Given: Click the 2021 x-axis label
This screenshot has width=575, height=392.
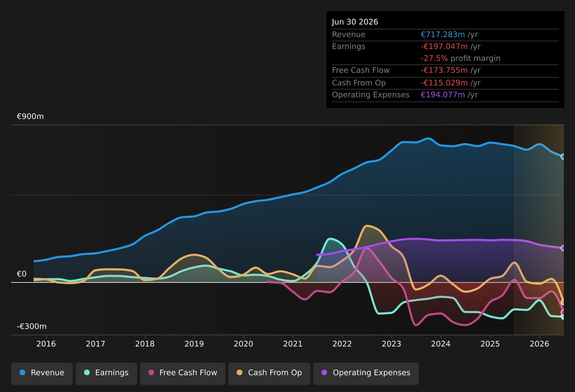Looking at the screenshot, I should point(293,344).
